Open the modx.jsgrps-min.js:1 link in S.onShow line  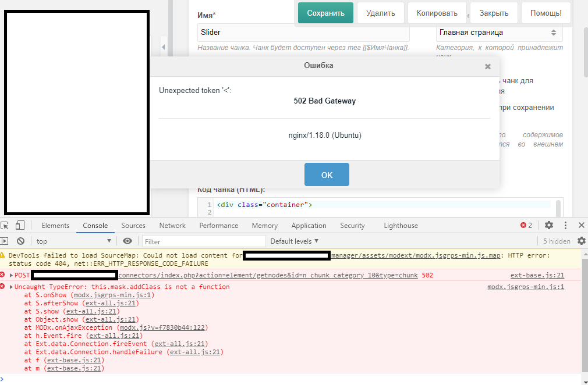pos(112,295)
